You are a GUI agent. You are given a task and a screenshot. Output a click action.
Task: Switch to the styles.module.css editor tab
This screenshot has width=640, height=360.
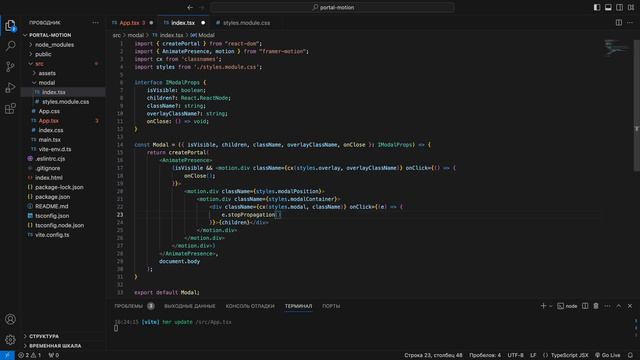point(246,23)
